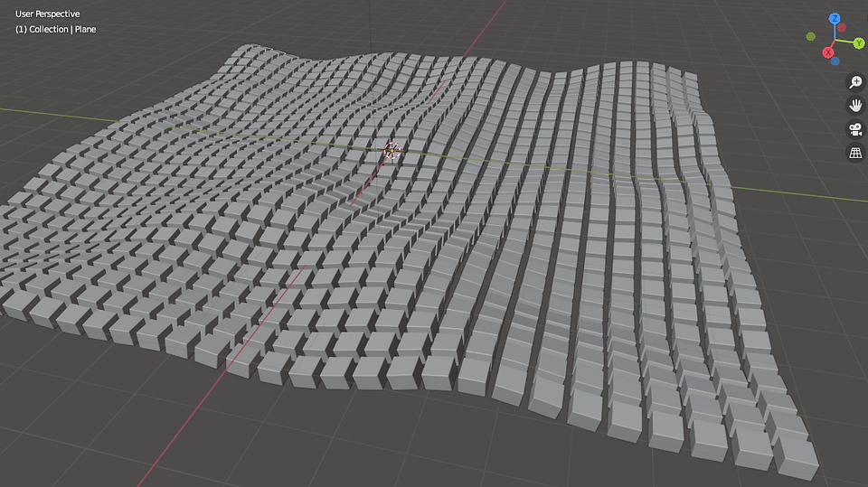Viewport: 868px width, 487px height.
Task: Click the dark blue negative Z gizmo dot
Action: coord(835,61)
